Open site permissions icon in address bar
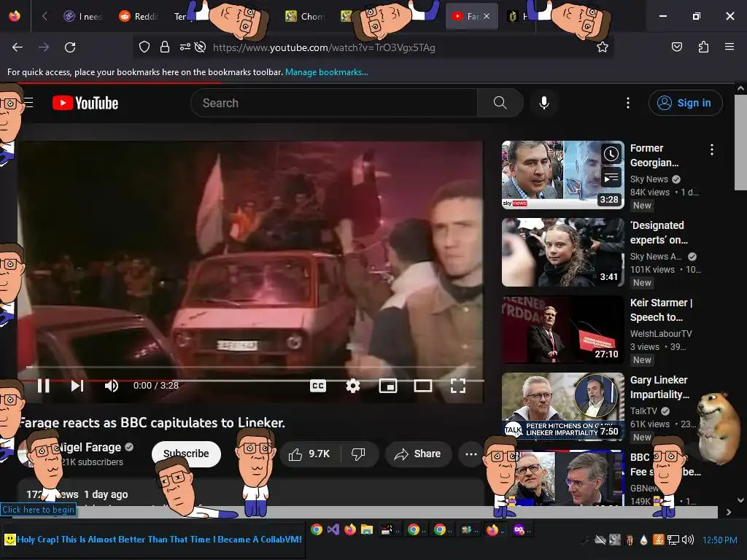Image resolution: width=747 pixels, height=560 pixels. (185, 47)
